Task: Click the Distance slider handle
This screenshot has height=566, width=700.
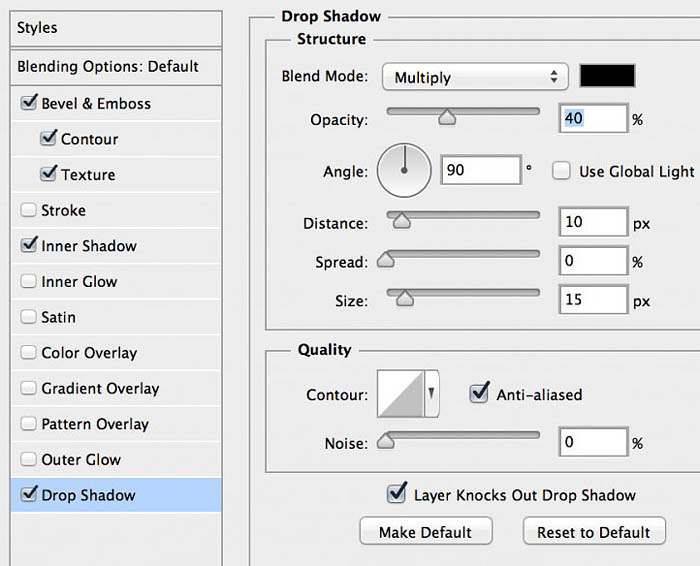Action: [x=401, y=221]
